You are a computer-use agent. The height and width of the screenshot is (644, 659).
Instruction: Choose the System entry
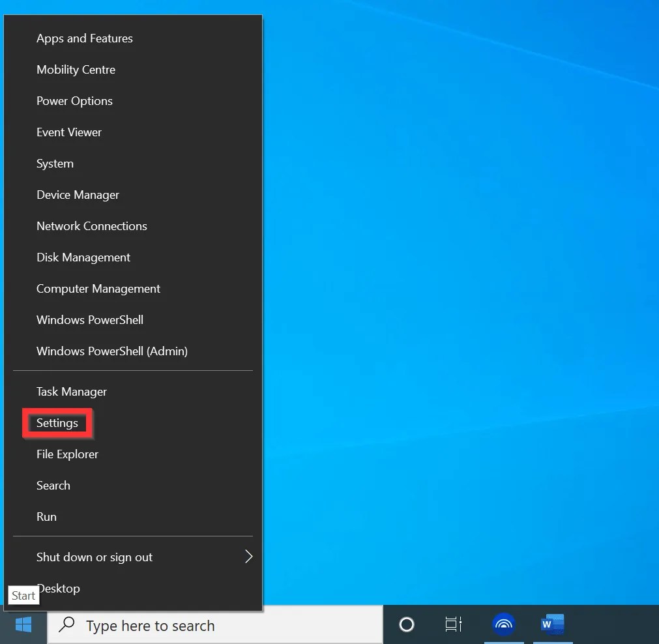pos(133,164)
